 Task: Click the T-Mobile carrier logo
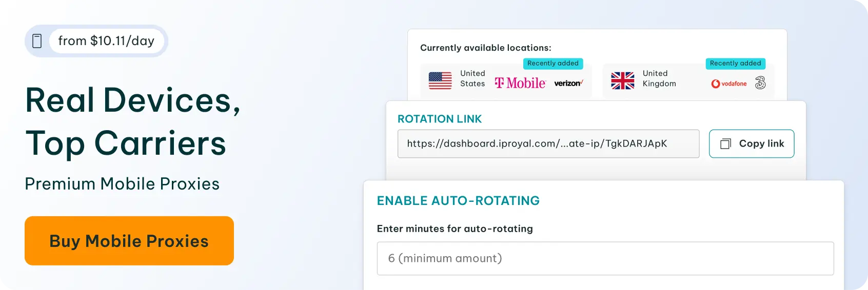(x=520, y=83)
